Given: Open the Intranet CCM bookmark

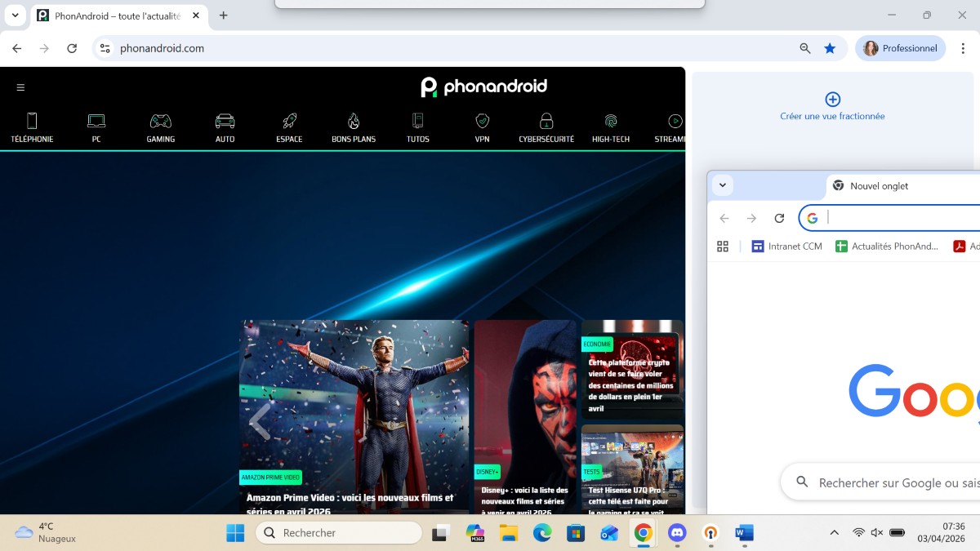Looking at the screenshot, I should click(x=786, y=246).
